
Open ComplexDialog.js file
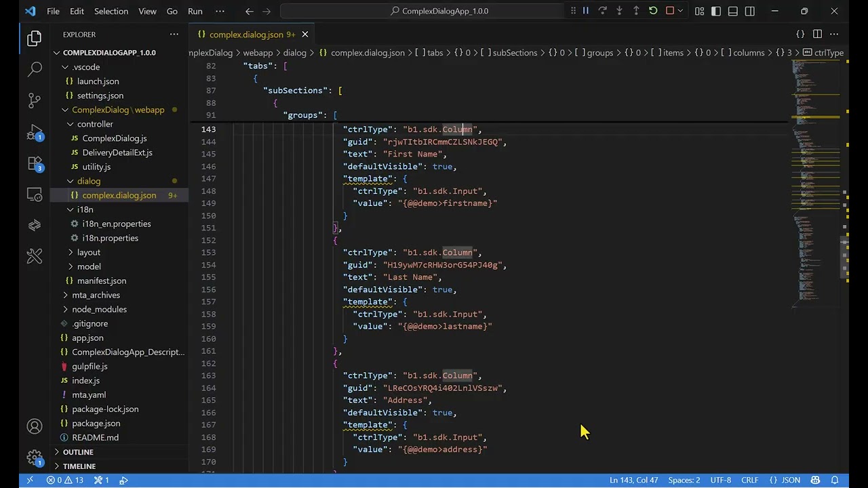[119, 138]
